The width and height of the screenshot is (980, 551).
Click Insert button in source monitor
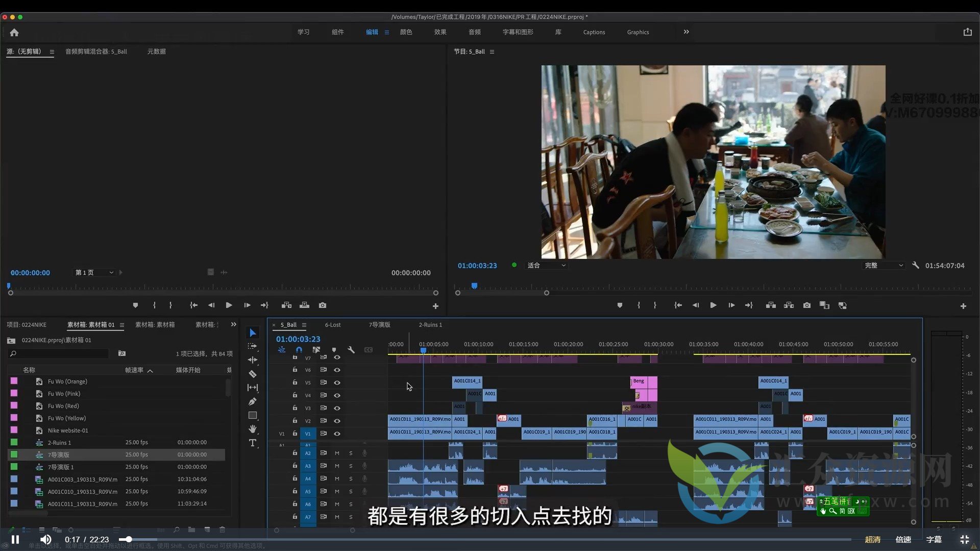click(287, 305)
